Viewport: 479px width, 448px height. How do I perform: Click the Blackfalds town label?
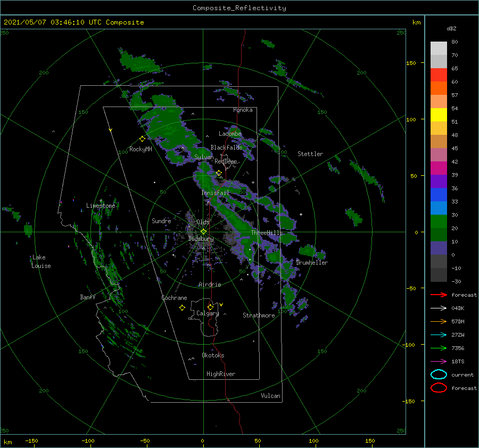pyautogui.click(x=226, y=148)
